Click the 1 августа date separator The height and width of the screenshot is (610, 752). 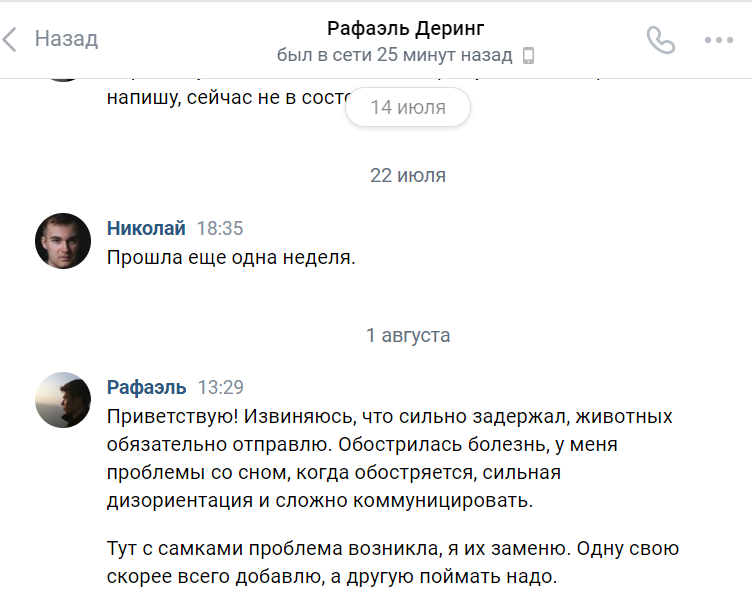coord(407,335)
